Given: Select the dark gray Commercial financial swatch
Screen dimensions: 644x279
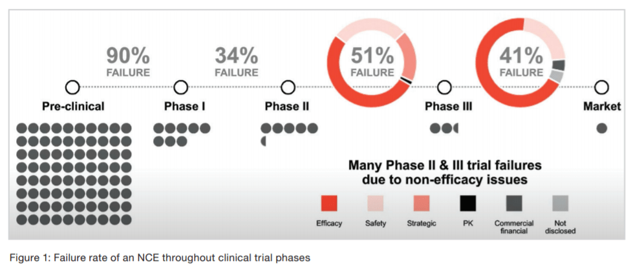Looking at the screenshot, I should [514, 204].
